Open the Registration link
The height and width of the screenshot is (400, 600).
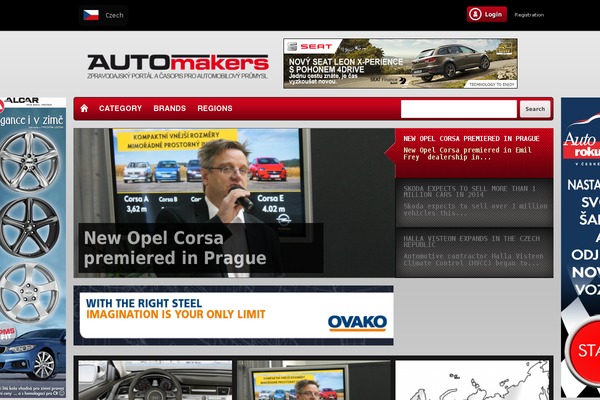[529, 15]
